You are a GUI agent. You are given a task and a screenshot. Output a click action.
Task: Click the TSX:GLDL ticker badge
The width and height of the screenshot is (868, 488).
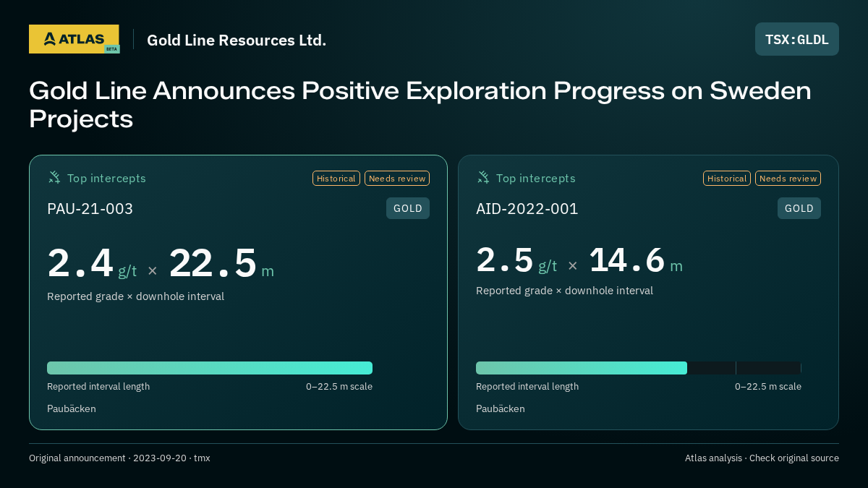pos(797,39)
